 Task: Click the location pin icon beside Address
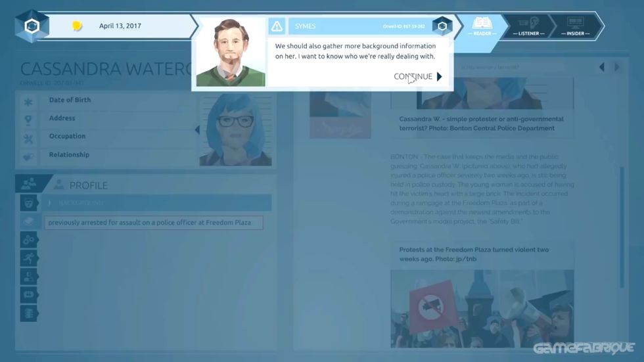pos(28,120)
